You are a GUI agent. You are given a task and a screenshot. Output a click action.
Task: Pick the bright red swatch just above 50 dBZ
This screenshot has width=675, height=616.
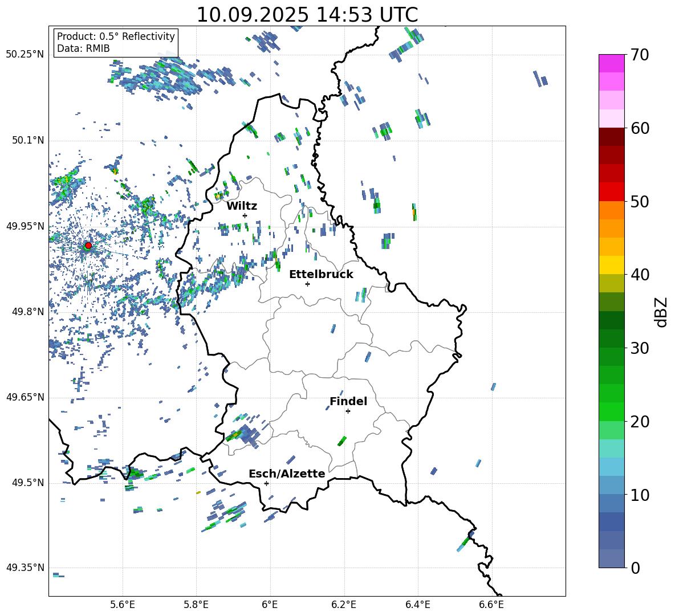[x=611, y=191]
